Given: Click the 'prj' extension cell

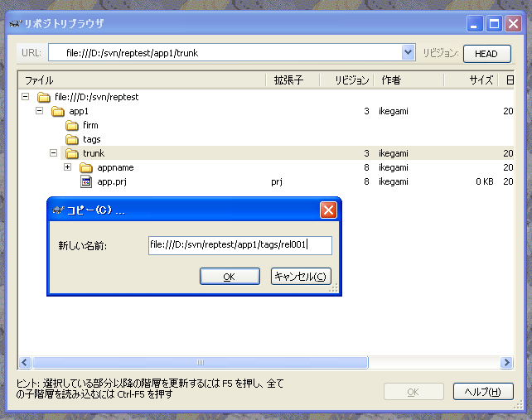Looking at the screenshot, I should [277, 181].
